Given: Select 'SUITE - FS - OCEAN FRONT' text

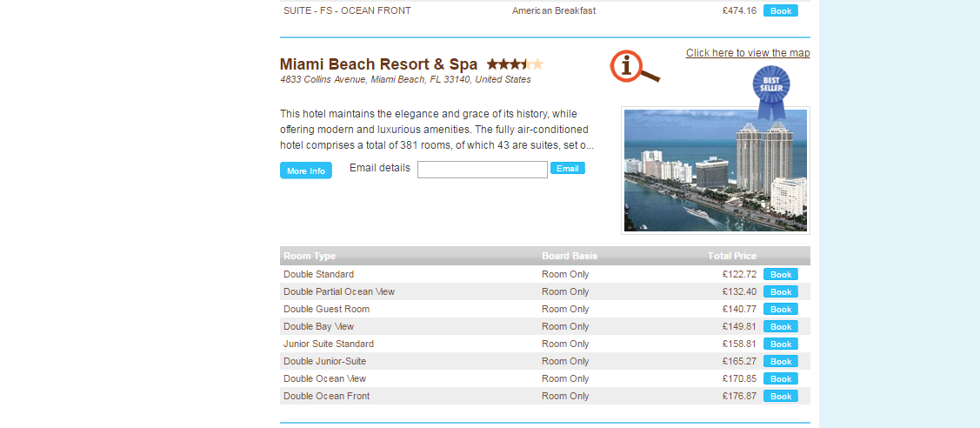Looking at the screenshot, I should (347, 10).
